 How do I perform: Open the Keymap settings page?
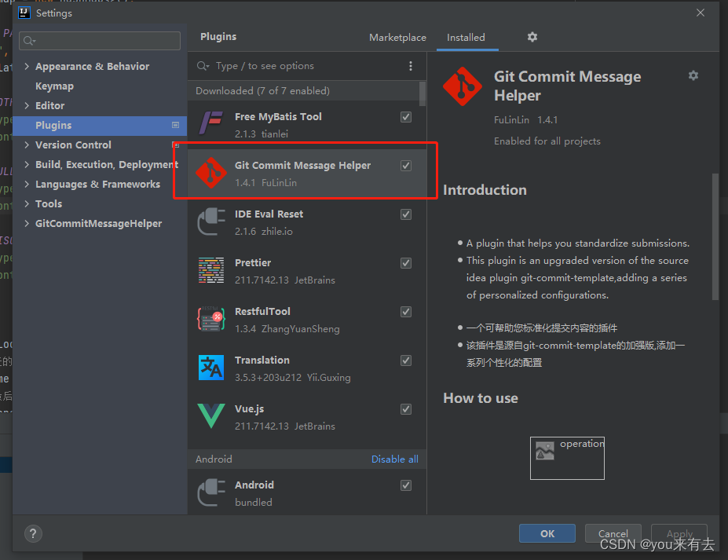pyautogui.click(x=54, y=86)
